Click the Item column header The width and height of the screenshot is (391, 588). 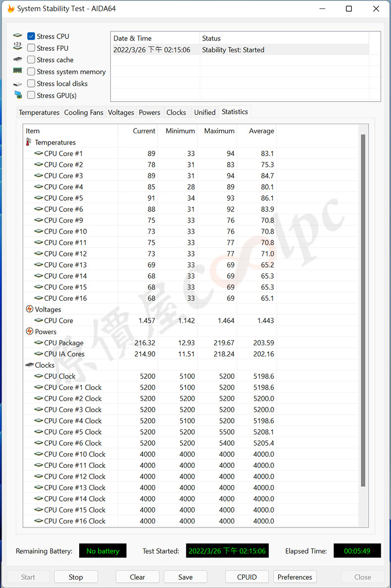pyautogui.click(x=70, y=131)
